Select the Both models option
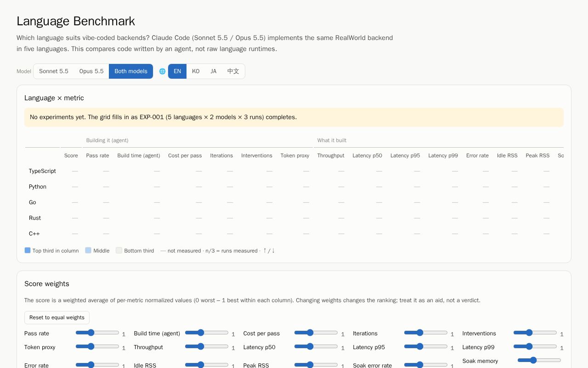588x368 pixels. tap(131, 71)
